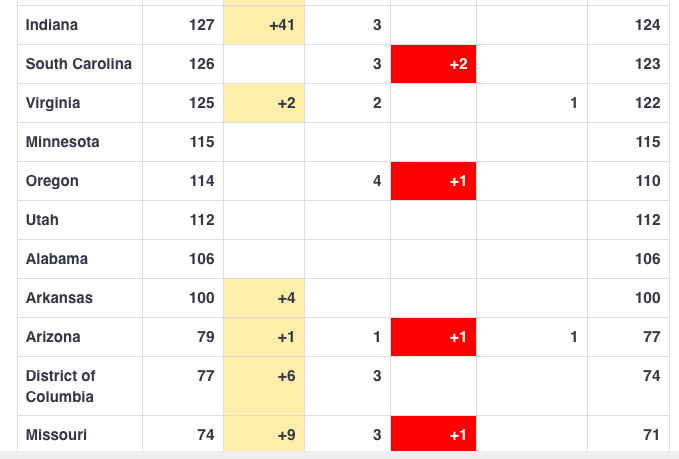The image size is (679, 459).
Task: Select the South Carolina row label
Action: point(79,64)
